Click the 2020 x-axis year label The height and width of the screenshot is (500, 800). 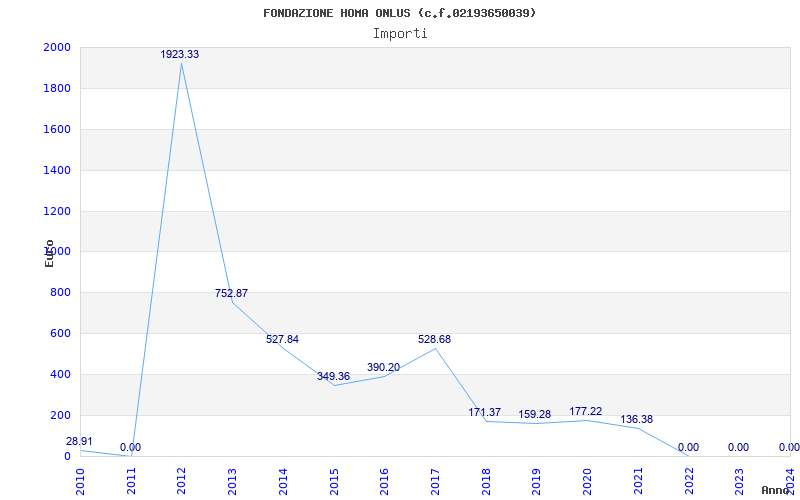(x=587, y=481)
